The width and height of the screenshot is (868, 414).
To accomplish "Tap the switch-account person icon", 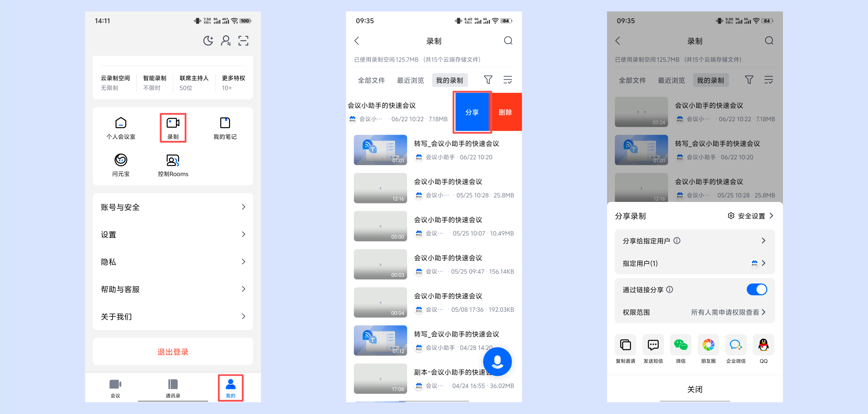I will (x=226, y=41).
